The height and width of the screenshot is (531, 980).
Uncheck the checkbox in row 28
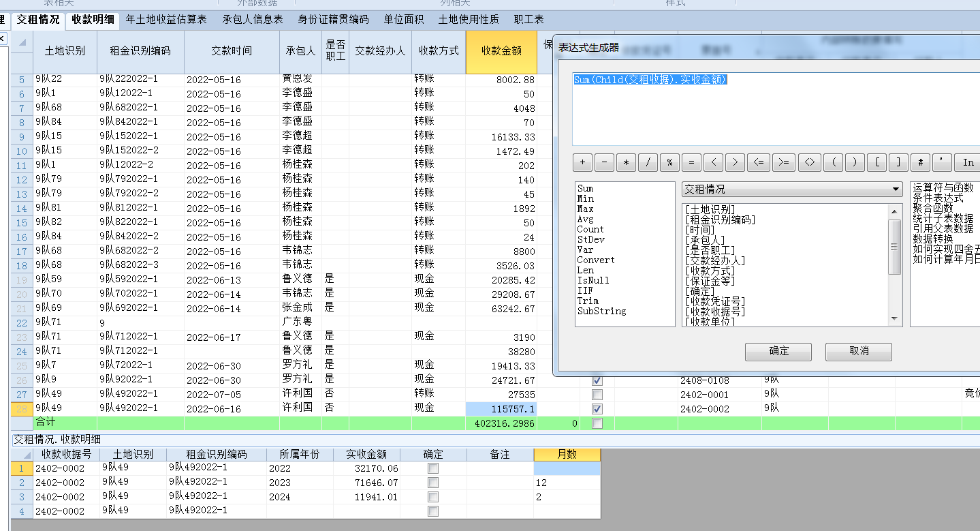[x=597, y=409]
